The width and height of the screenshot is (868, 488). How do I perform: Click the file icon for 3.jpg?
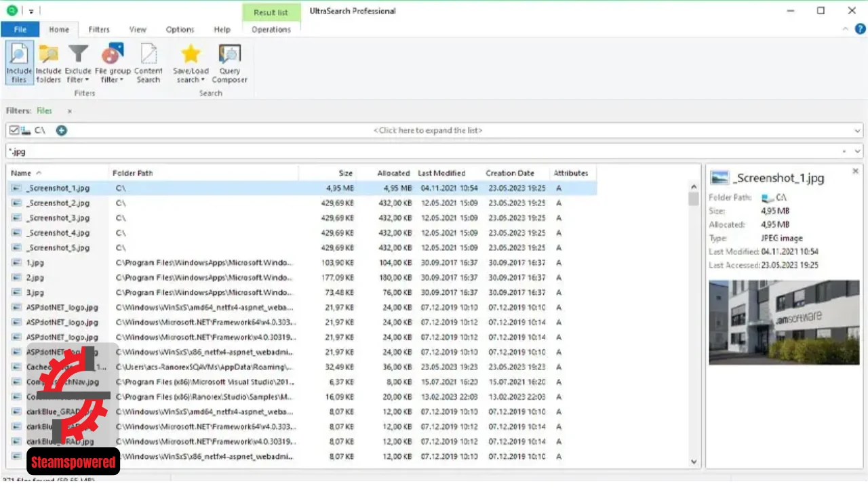click(x=16, y=293)
